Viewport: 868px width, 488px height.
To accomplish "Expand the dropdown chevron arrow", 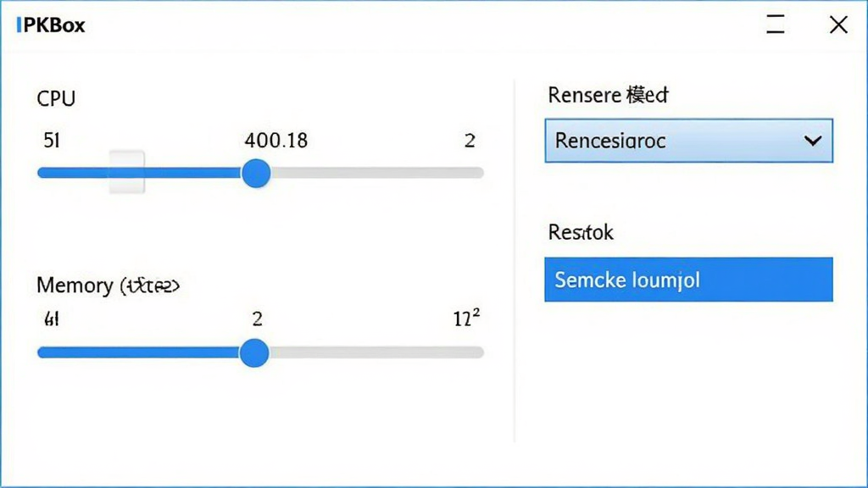I will click(x=813, y=141).
